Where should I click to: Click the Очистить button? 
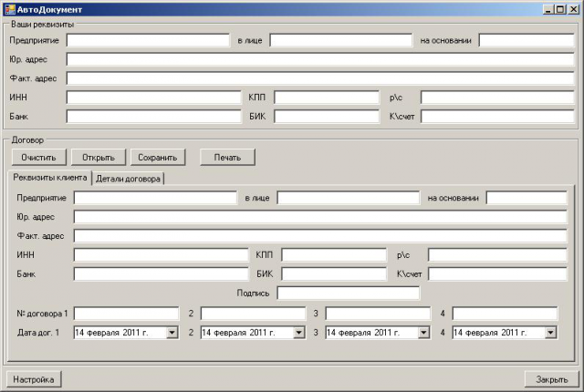pyautogui.click(x=38, y=158)
